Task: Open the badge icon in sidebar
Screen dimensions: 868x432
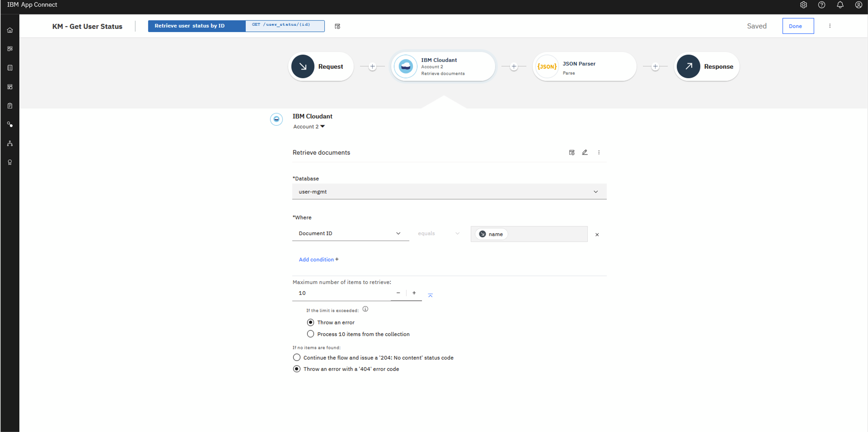Action: click(10, 162)
